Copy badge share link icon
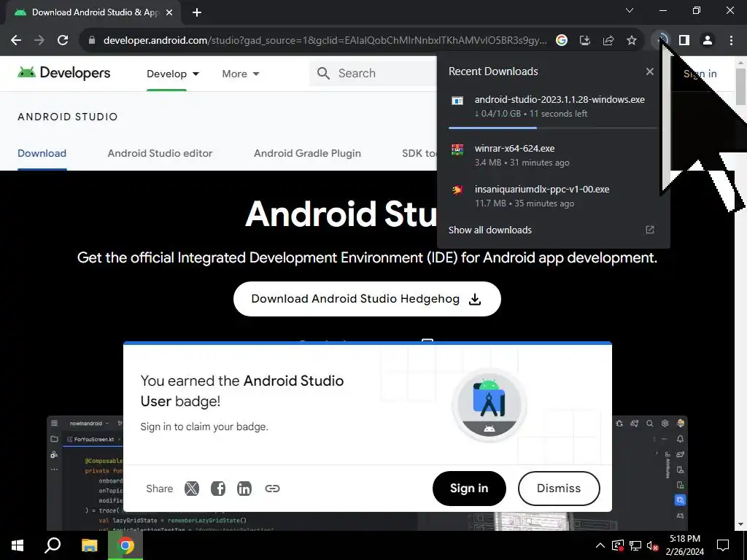747x560 pixels. [272, 489]
